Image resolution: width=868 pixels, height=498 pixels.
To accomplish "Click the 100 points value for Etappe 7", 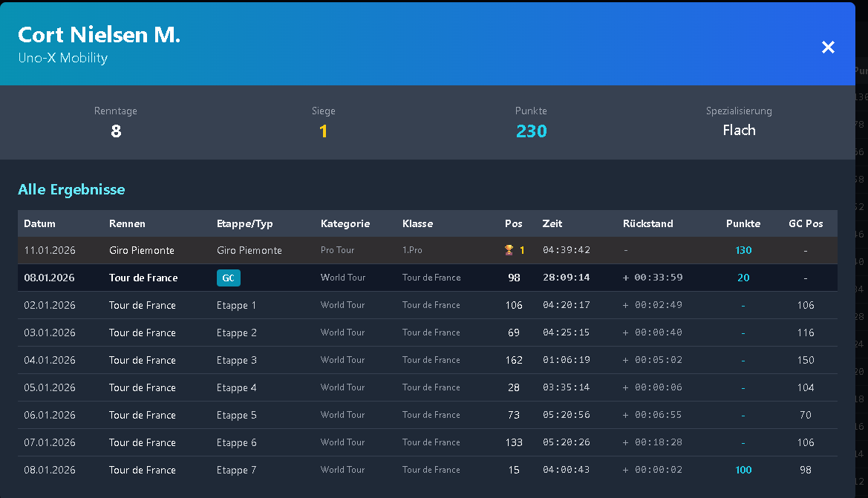I will click(743, 470).
